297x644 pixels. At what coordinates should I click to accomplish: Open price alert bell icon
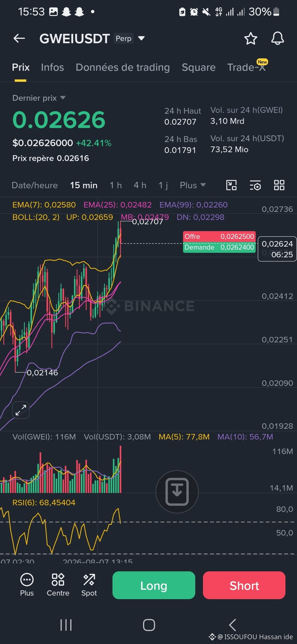277,38
